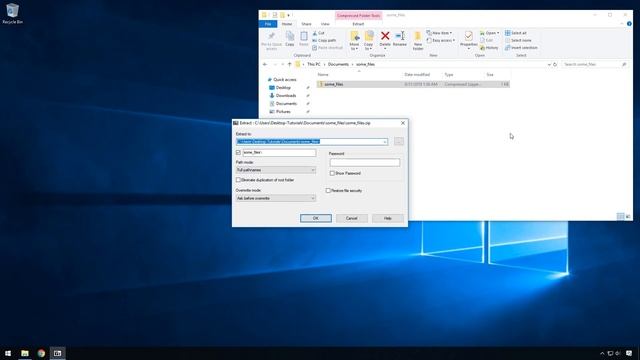Click the Edit item in the Open group
Screen dimensions: 640x360
[487, 40]
